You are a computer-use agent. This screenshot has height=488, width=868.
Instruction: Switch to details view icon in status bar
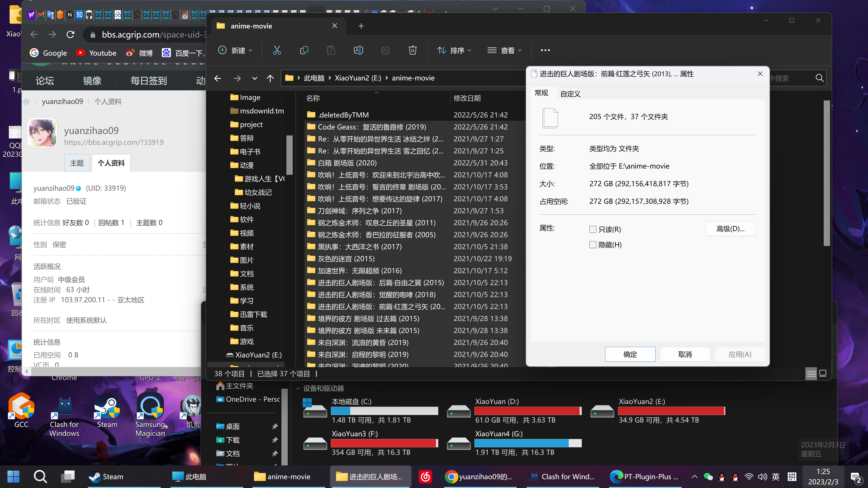[x=811, y=373]
